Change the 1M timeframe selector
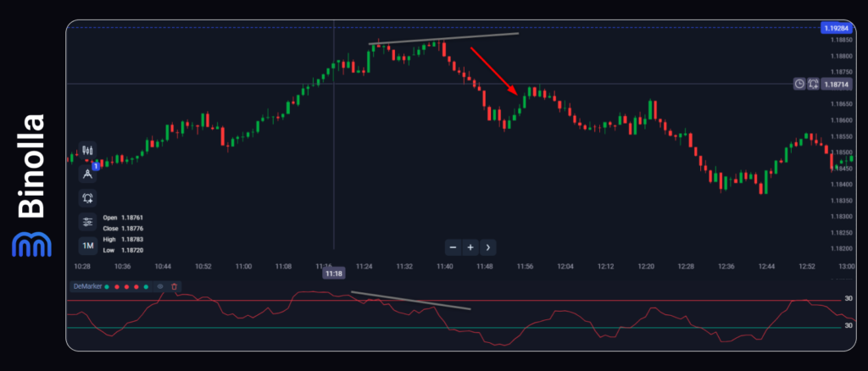 (x=87, y=245)
